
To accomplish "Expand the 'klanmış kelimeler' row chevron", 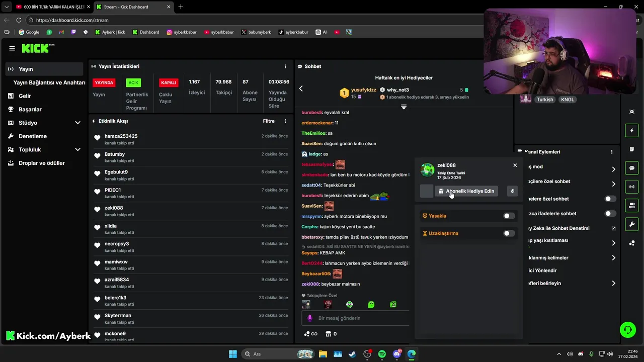I will (x=613, y=258).
